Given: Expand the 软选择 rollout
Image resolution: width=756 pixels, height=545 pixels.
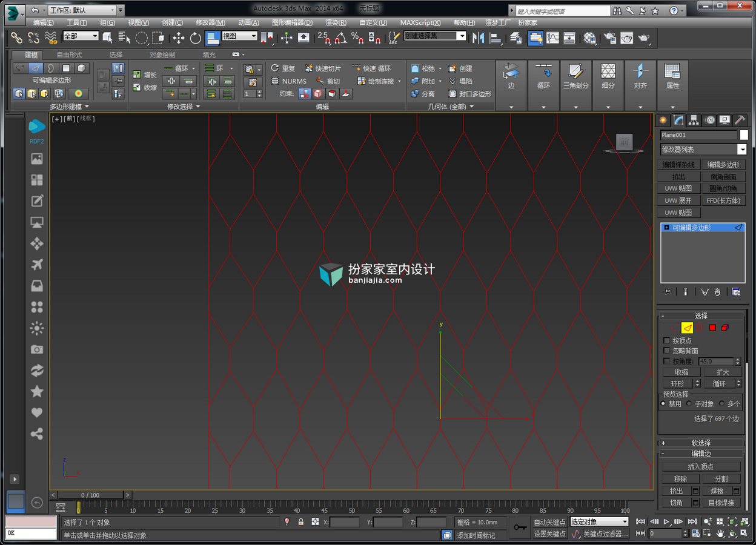Looking at the screenshot, I should pyautogui.click(x=701, y=443).
